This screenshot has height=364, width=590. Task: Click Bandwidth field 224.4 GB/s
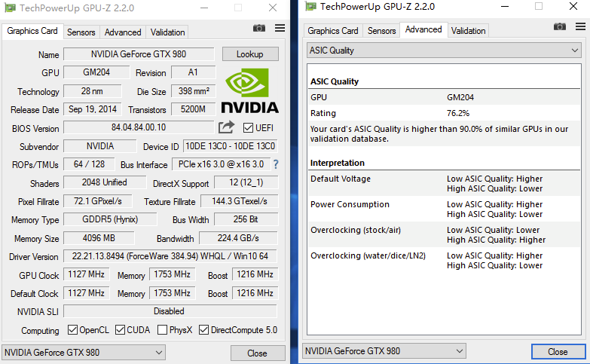[x=239, y=238]
